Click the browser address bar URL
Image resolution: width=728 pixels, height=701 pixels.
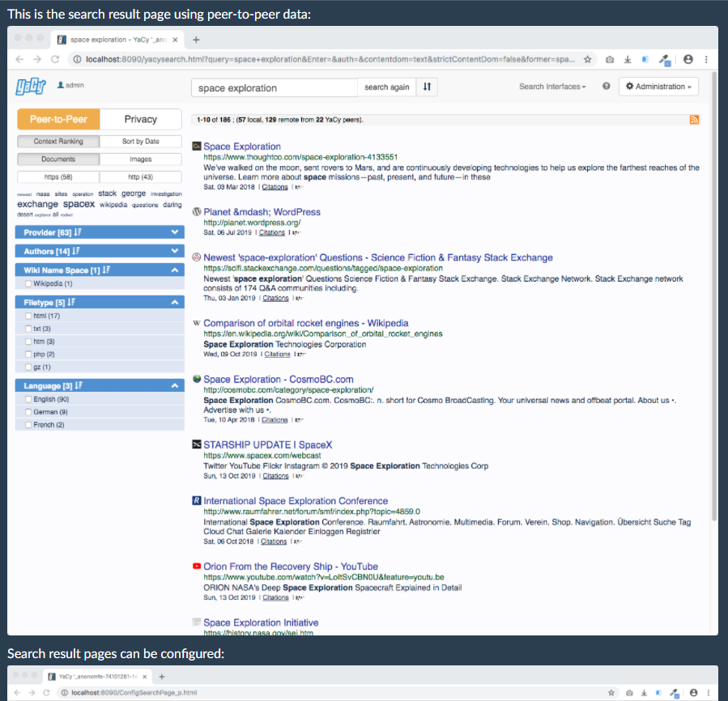coord(330,59)
